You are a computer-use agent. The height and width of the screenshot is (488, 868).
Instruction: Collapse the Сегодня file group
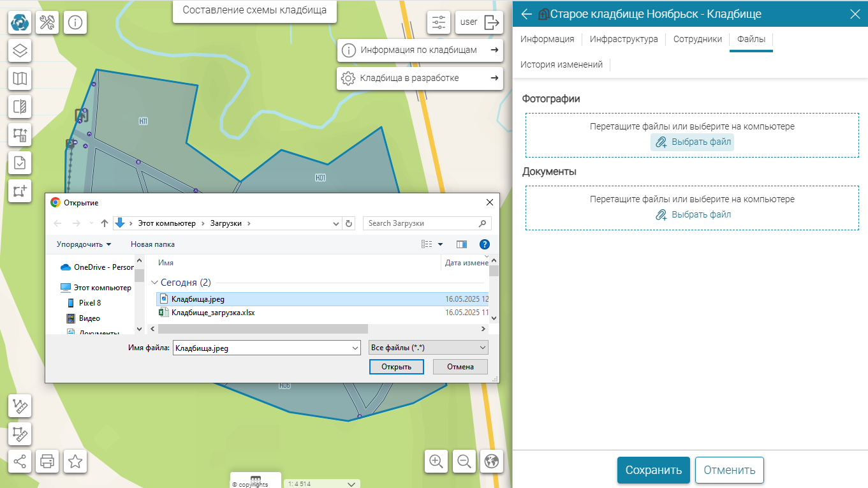pos(154,282)
